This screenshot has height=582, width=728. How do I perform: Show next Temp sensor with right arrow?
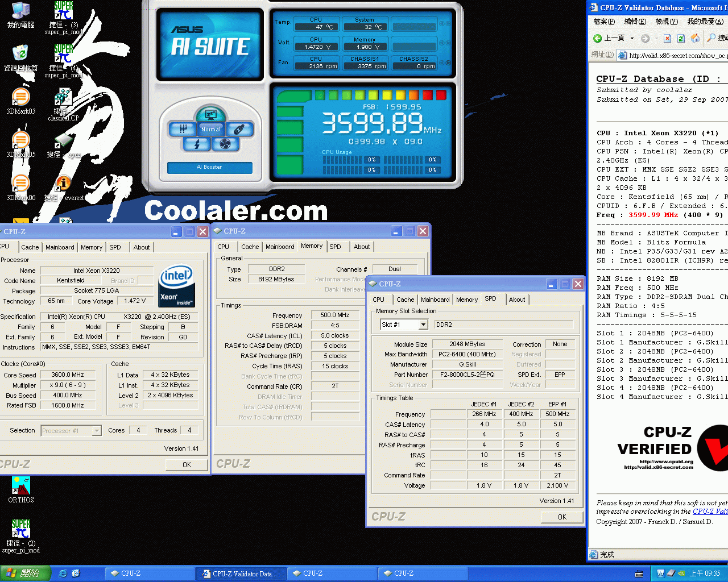(x=448, y=24)
